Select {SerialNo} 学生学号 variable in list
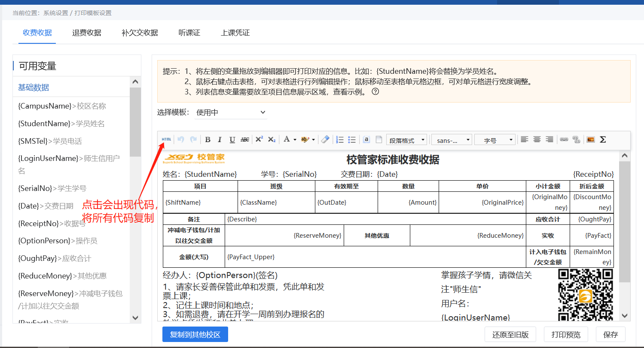644x348 pixels. click(x=52, y=188)
